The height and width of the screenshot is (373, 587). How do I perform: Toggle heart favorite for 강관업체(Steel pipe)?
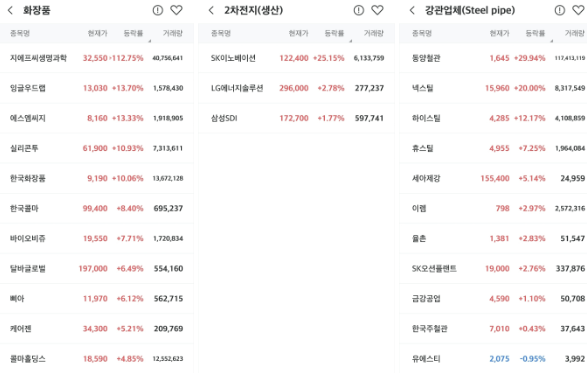(578, 10)
